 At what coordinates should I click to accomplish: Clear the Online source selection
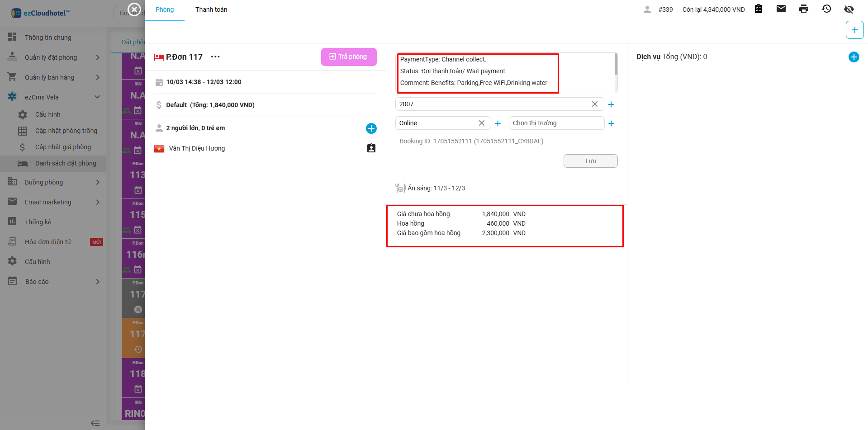pyautogui.click(x=481, y=123)
